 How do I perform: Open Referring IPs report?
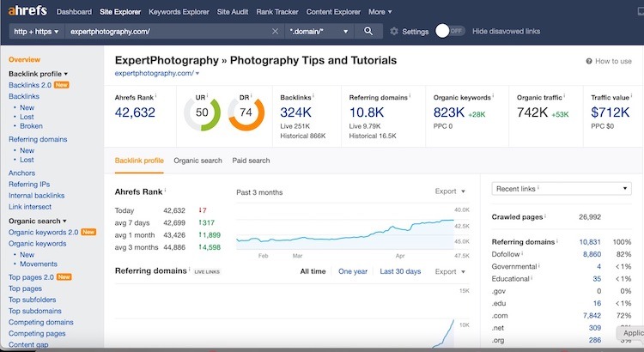pos(29,185)
